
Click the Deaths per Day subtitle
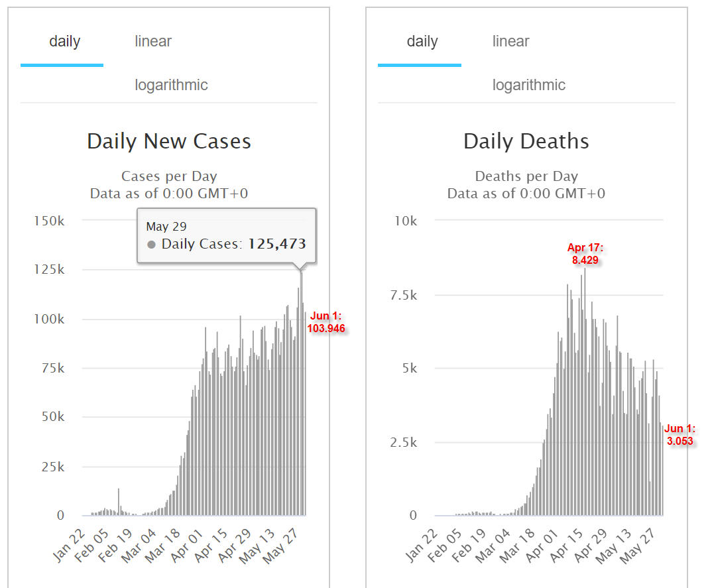pos(526,176)
